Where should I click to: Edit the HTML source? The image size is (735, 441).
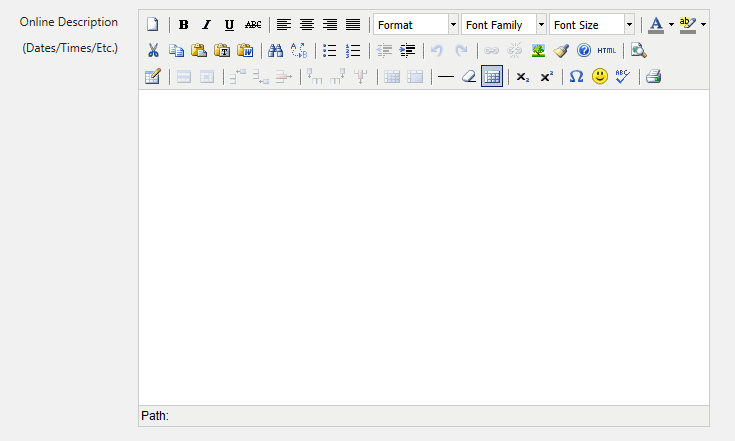pos(607,50)
